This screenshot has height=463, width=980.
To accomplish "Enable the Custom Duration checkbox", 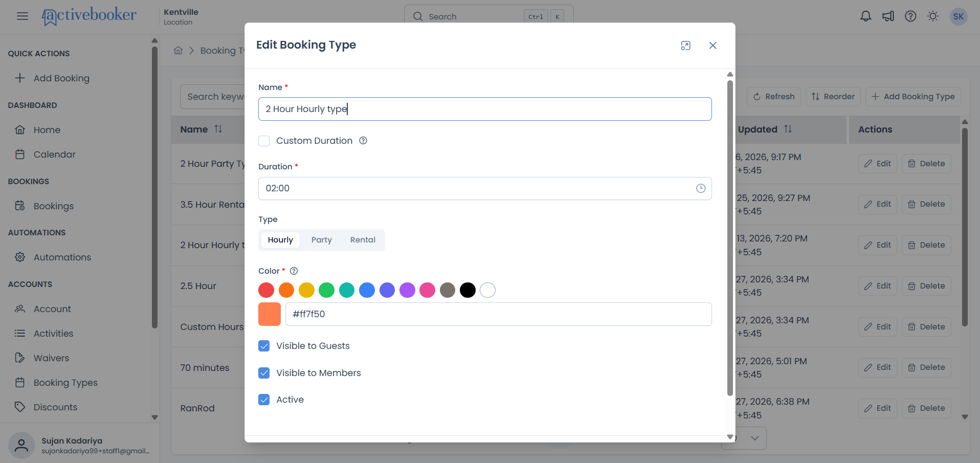I will [x=264, y=141].
